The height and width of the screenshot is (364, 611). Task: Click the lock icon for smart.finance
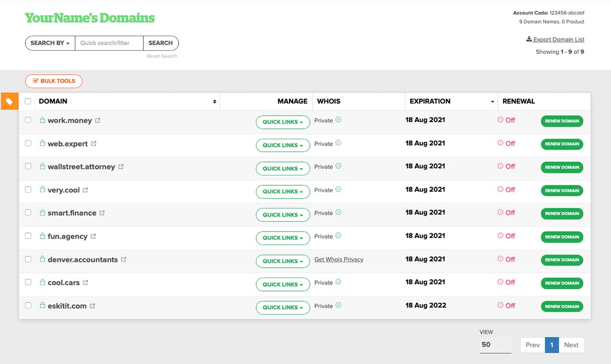[42, 212]
